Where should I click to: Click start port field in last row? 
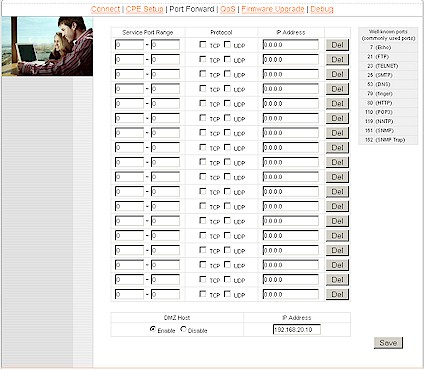coord(129,294)
